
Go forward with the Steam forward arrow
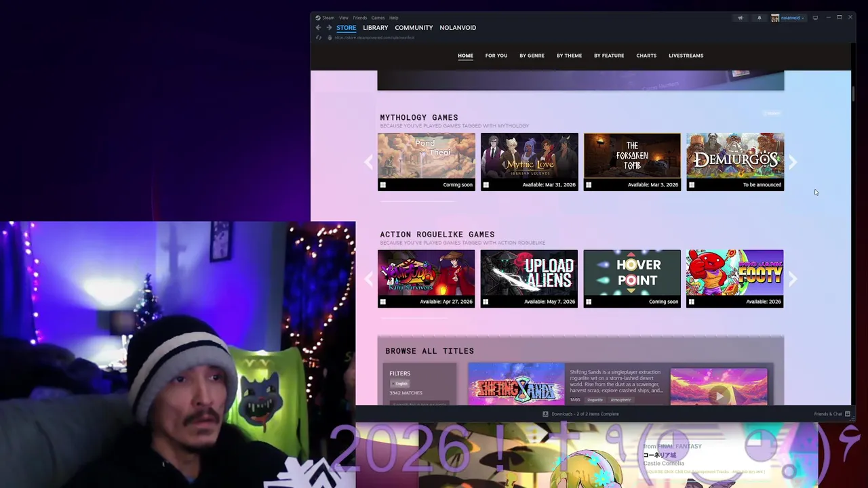(x=329, y=28)
